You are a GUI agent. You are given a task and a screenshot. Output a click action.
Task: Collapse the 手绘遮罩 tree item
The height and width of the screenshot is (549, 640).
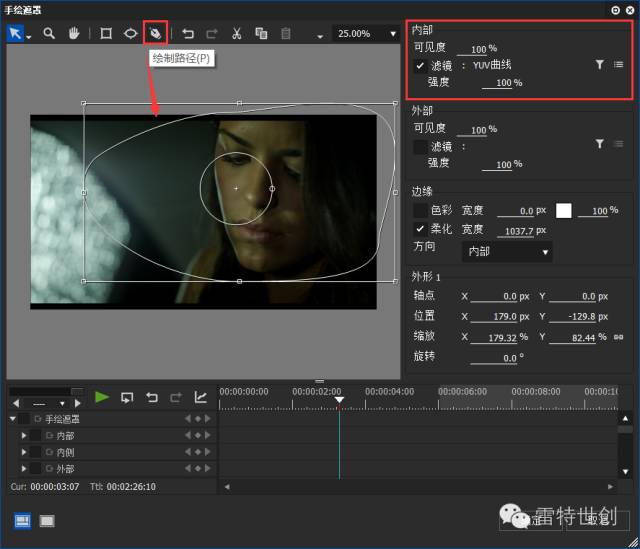click(13, 419)
